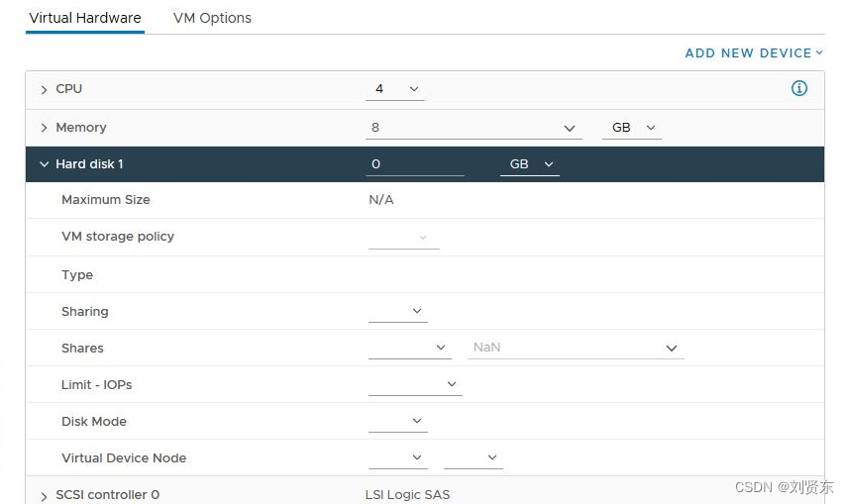Switch to the VM Options tab
This screenshot has width=849, height=504.
tap(212, 18)
